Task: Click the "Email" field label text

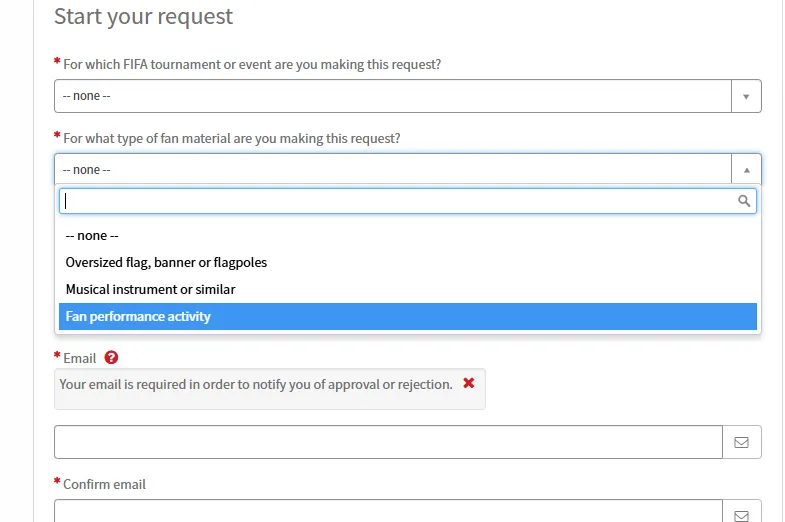Action: pos(80,358)
